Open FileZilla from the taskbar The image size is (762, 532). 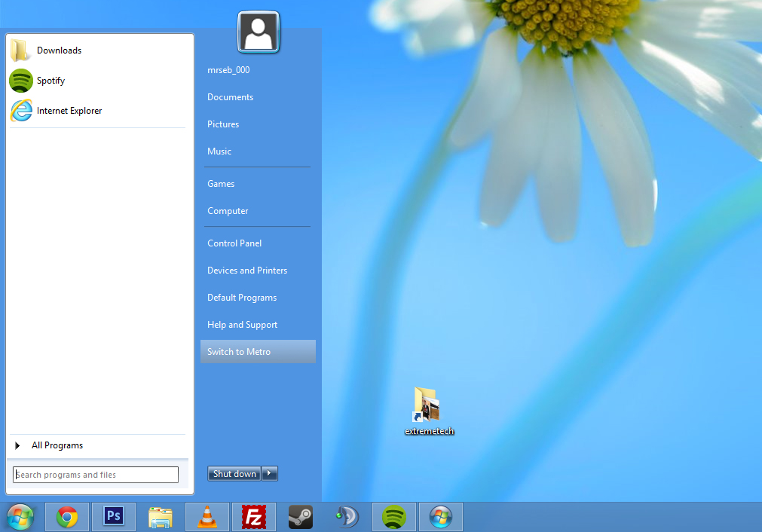point(253,517)
